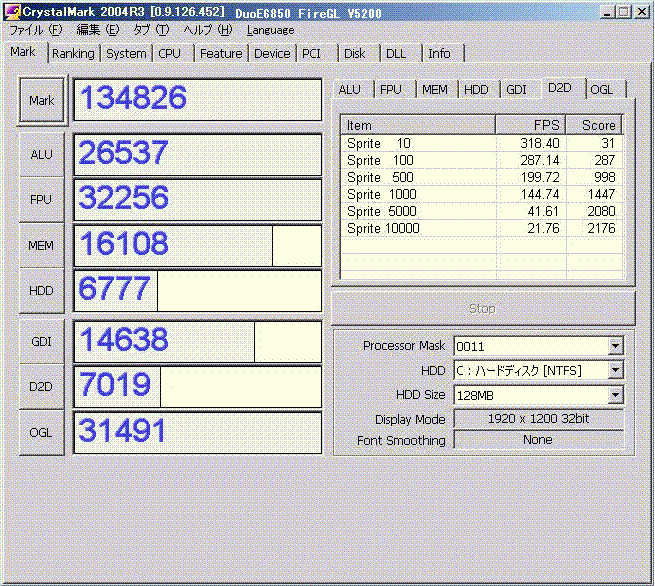Run the HDD benchmark button
Image resolution: width=655 pixels, height=586 pixels.
[42, 291]
